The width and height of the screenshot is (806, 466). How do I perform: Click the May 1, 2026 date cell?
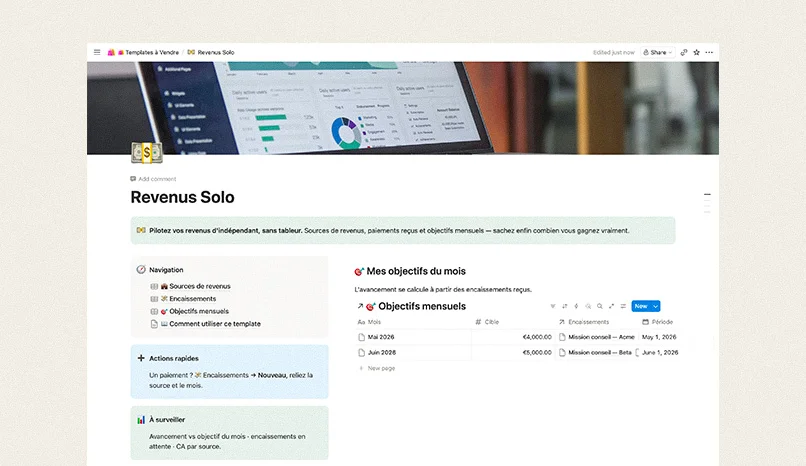(659, 337)
